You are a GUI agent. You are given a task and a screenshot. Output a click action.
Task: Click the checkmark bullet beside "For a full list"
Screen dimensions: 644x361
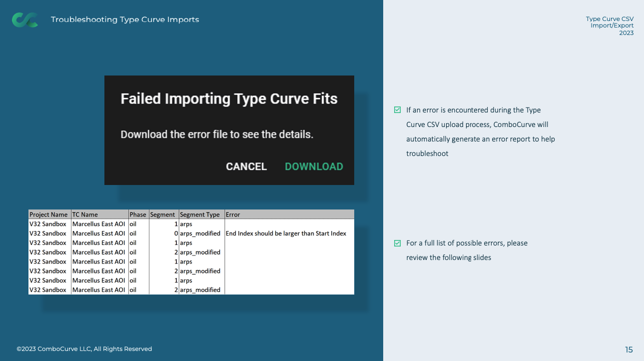click(398, 243)
